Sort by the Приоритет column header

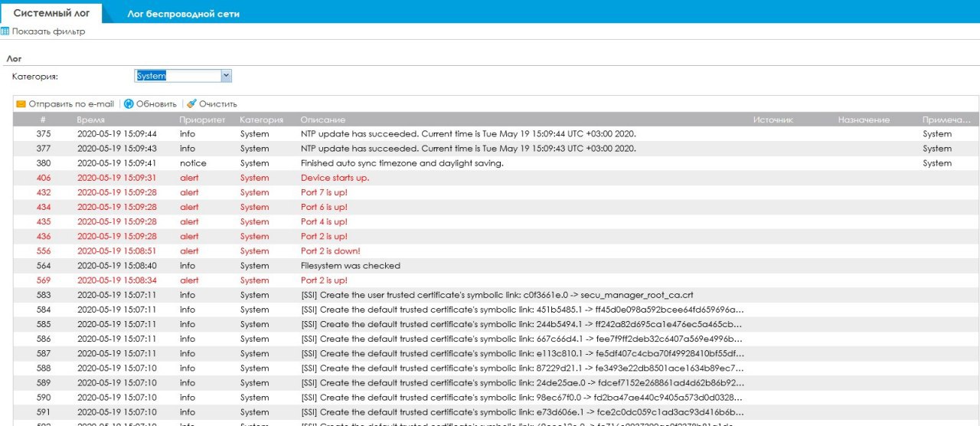click(202, 120)
